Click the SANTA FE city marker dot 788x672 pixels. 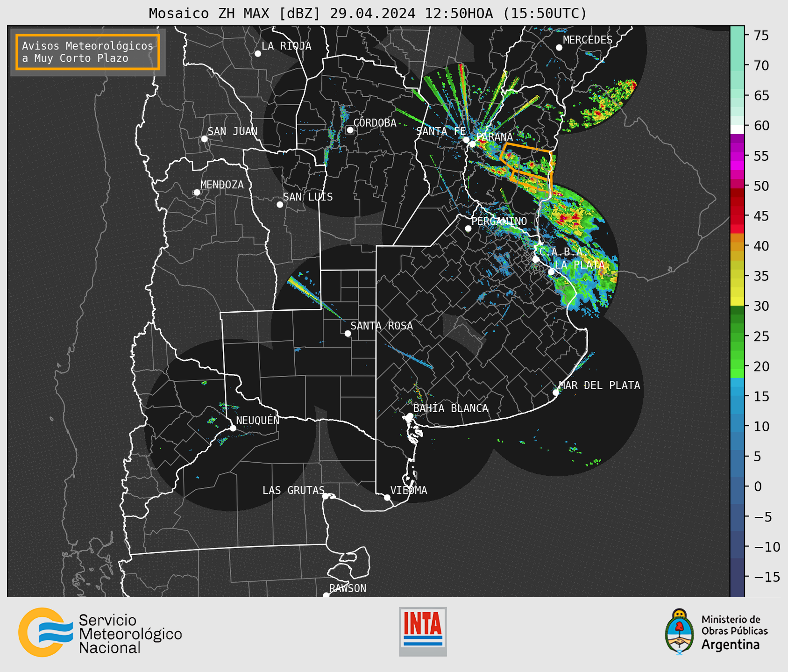click(466, 140)
